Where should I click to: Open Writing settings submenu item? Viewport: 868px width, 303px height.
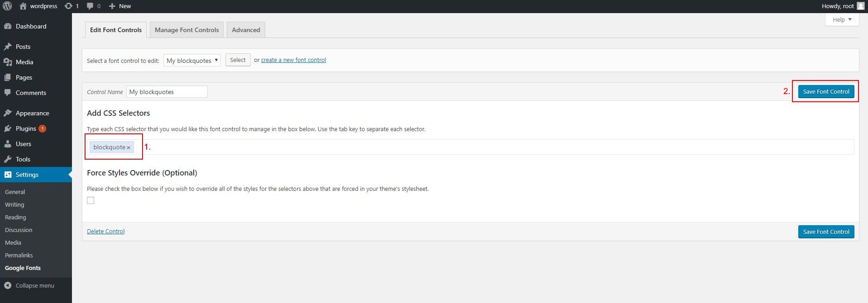[x=14, y=204]
